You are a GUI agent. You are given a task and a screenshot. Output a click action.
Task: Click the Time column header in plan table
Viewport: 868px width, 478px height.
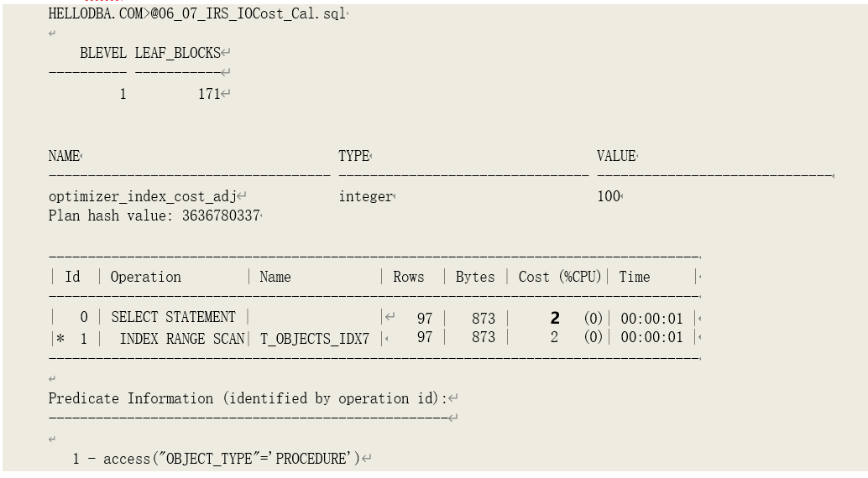click(x=635, y=277)
